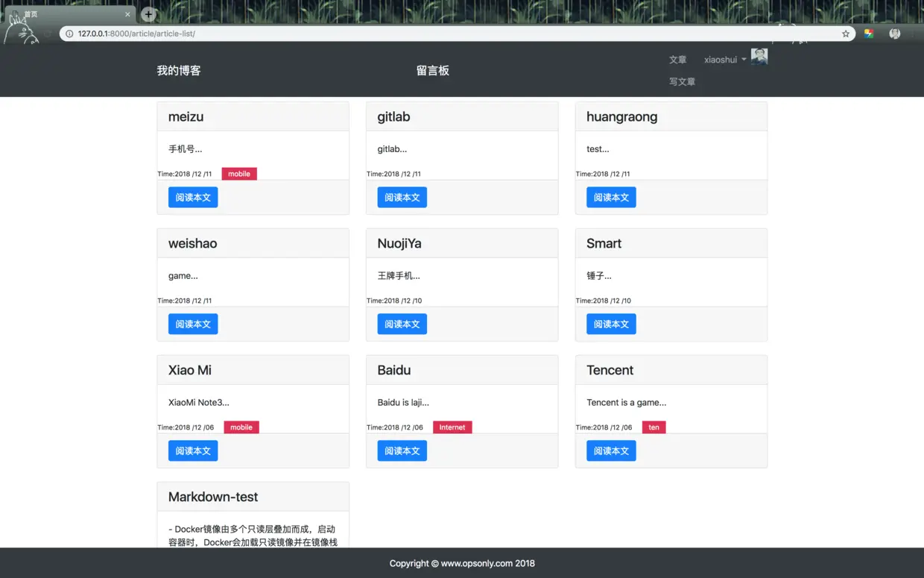Click the Time:2018 /12 /11 text on gitlab card
This screenshot has height=578, width=924.
tap(393, 174)
